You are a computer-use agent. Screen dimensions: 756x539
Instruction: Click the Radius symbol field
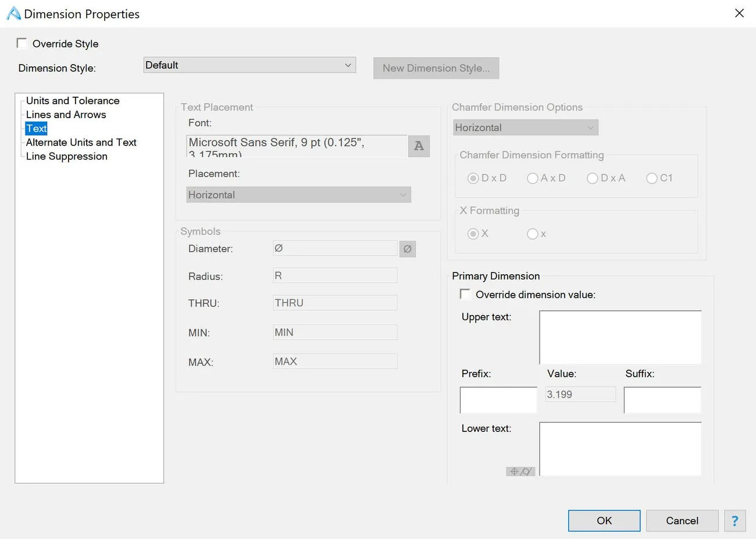point(335,276)
